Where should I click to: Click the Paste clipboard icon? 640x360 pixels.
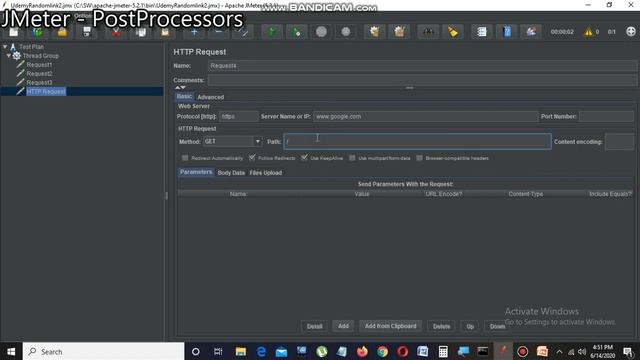pos(165,32)
